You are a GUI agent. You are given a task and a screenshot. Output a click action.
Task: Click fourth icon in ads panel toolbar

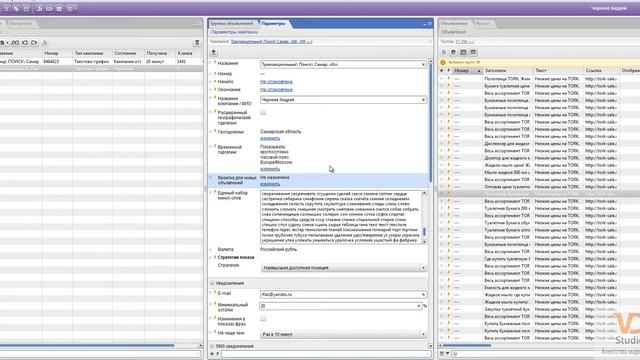click(473, 52)
